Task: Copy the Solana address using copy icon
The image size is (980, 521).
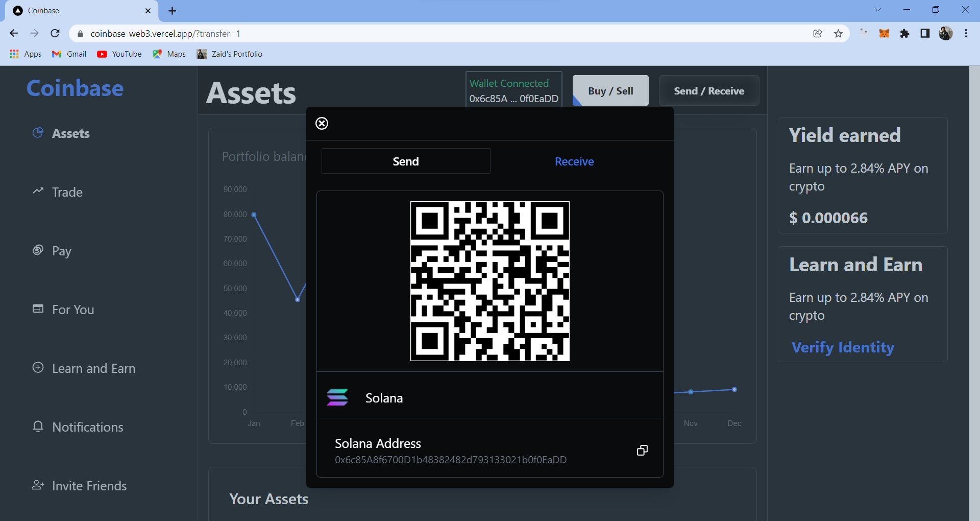Action: (x=642, y=450)
